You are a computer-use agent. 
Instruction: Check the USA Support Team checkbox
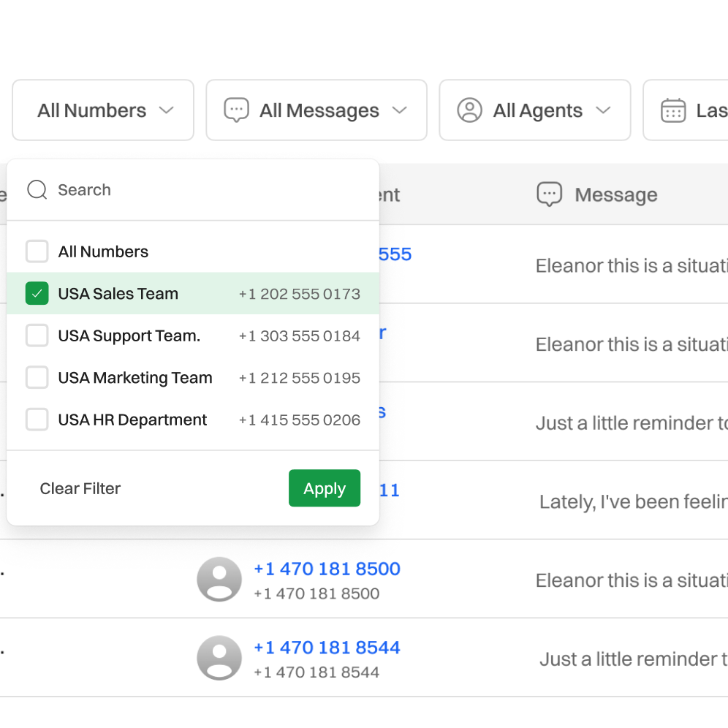37,335
